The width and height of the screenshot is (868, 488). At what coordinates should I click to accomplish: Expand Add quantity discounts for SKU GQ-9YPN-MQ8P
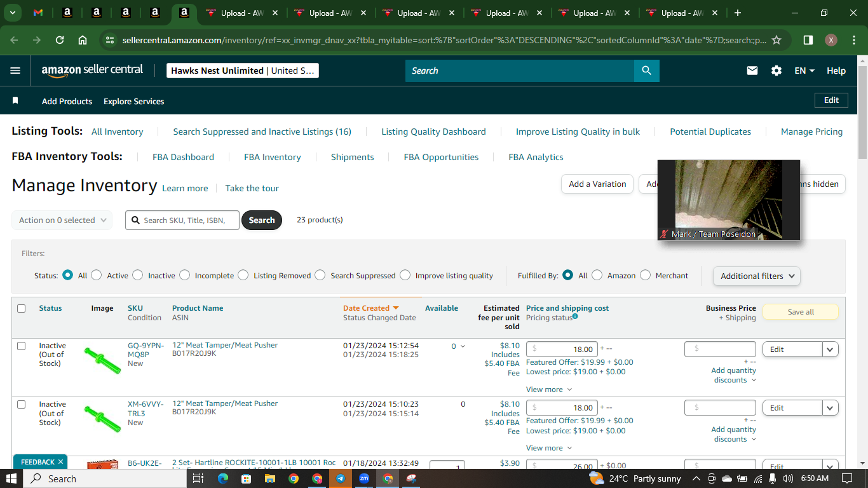(x=734, y=375)
